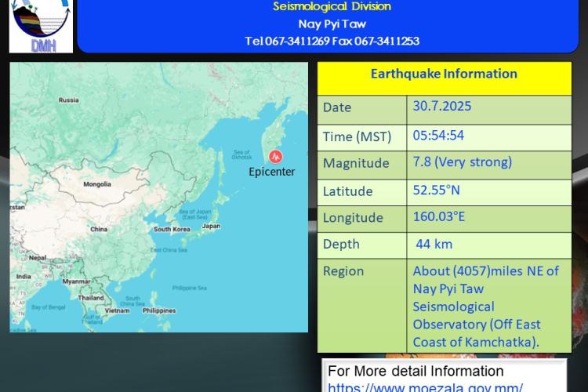Click the red epicenter marker on map
Screen dimensions: 588x392
click(x=274, y=155)
